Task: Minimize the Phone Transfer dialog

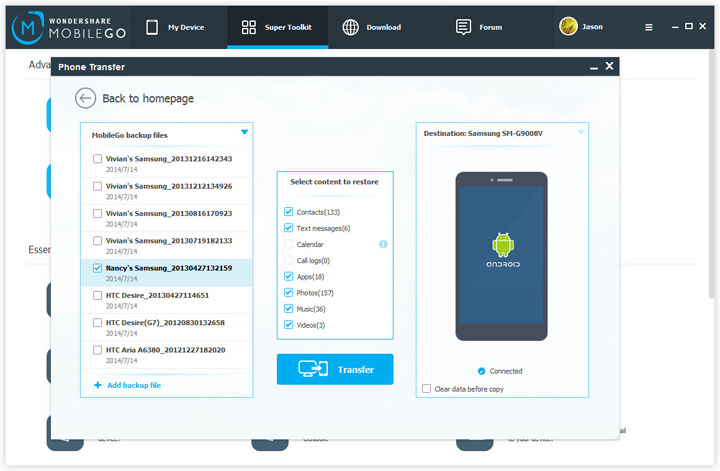Action: (594, 68)
